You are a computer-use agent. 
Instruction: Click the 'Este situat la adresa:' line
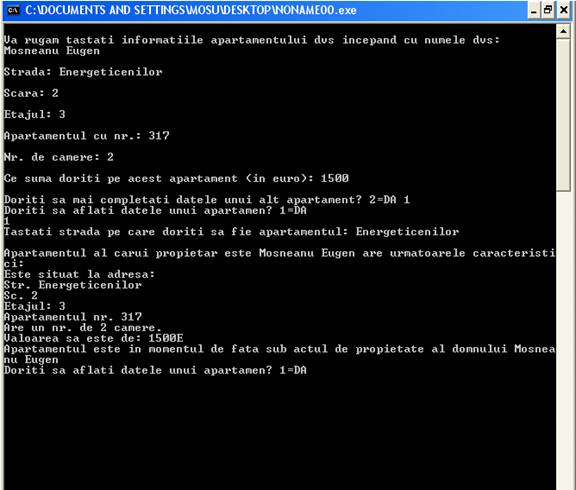79,274
